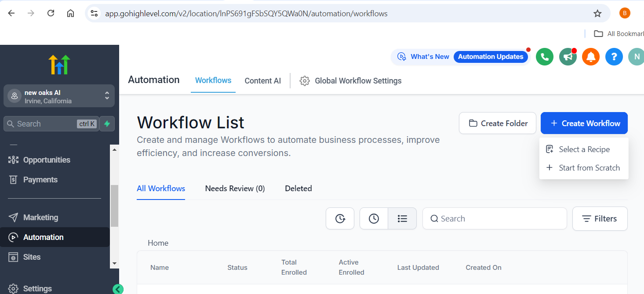The width and height of the screenshot is (644, 294).
Task: Open the megaphone announcements icon
Action: coord(568,57)
